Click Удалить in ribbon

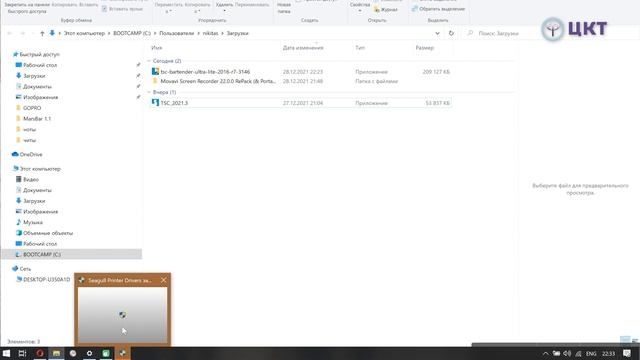[x=224, y=6]
